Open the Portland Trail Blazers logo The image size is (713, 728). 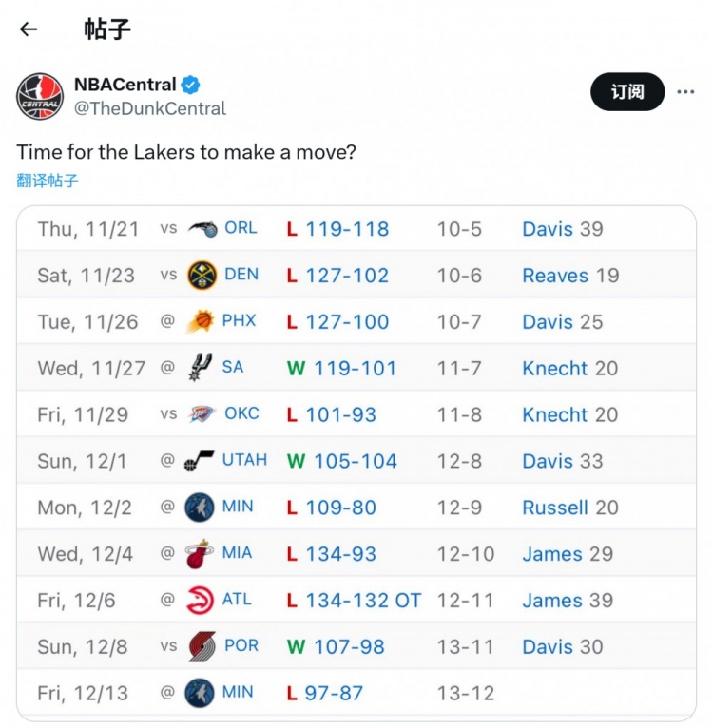pyautogui.click(x=201, y=646)
